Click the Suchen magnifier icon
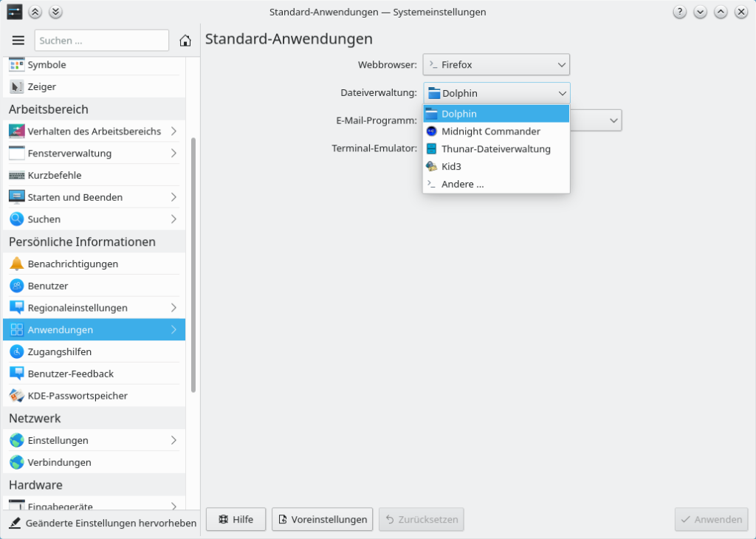Viewport: 756px width, 539px height. point(17,219)
